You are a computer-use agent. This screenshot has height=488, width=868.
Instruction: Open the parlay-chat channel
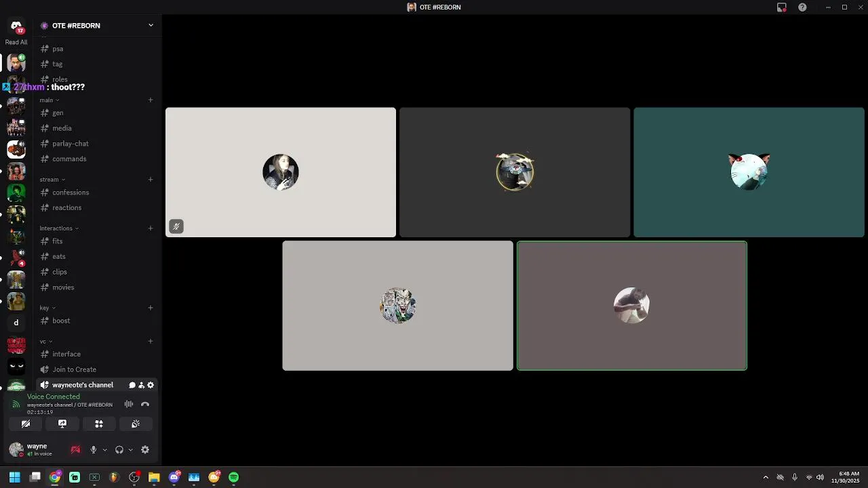pyautogui.click(x=98, y=144)
